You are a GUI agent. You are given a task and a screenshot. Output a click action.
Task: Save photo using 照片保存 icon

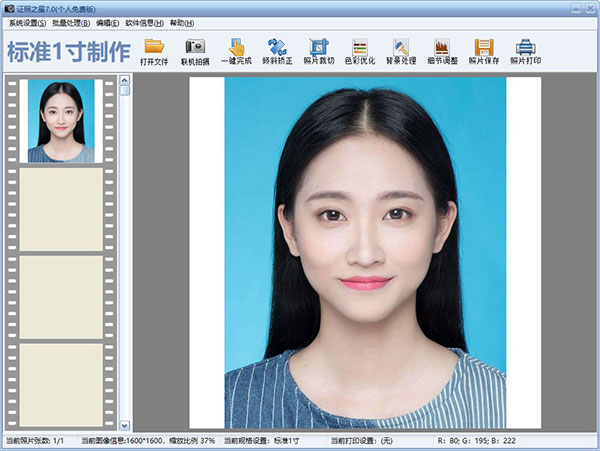(484, 52)
